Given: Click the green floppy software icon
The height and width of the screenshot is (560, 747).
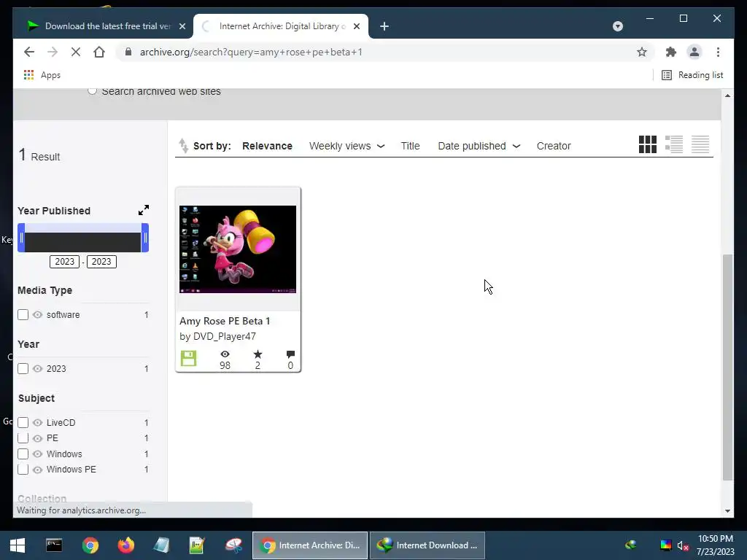Looking at the screenshot, I should click(x=188, y=358).
